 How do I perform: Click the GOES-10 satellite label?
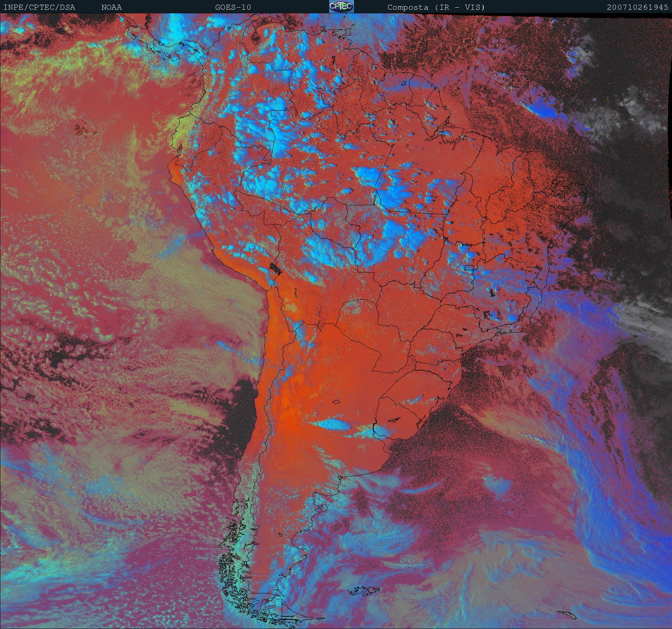click(233, 7)
